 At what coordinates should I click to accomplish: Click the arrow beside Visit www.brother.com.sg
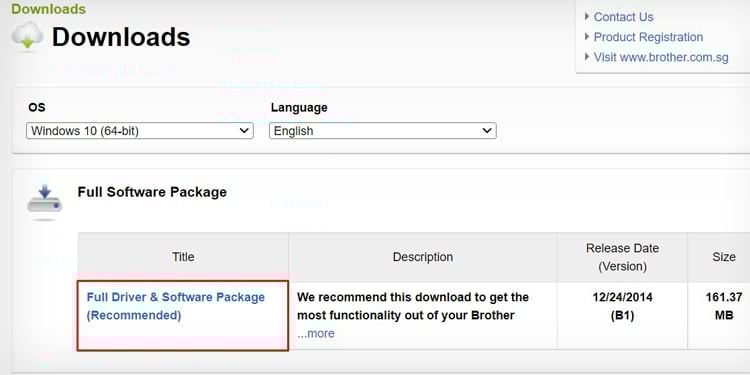tap(587, 57)
